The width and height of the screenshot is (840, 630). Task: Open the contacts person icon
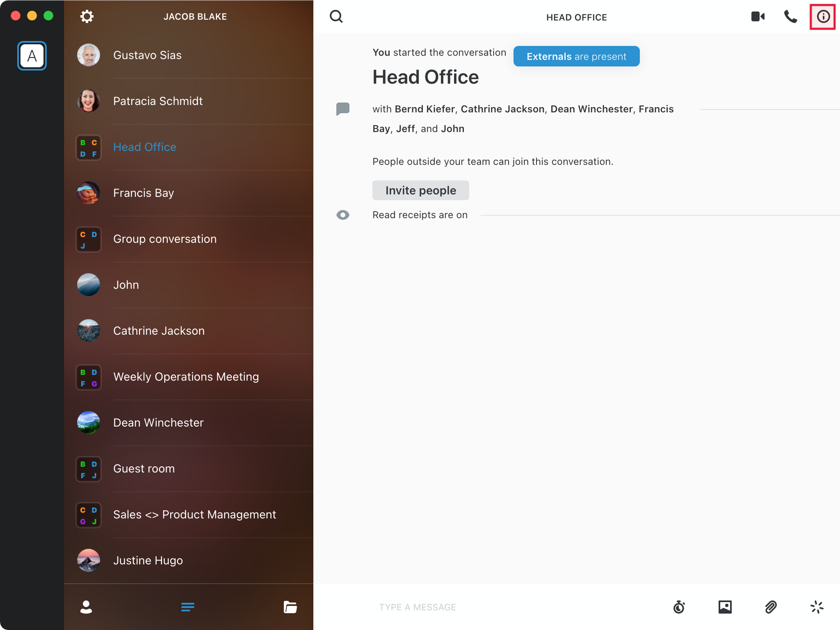coord(86,607)
